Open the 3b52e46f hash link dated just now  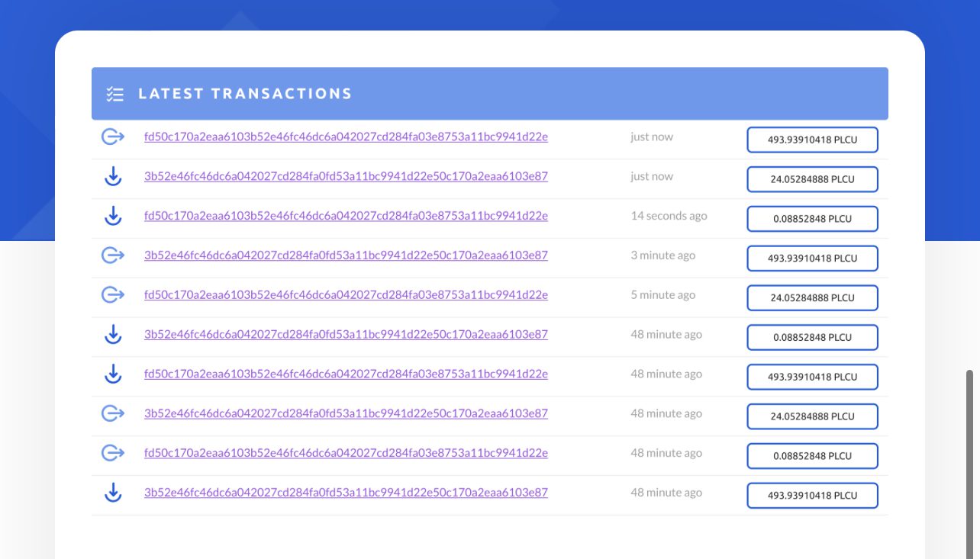(346, 176)
